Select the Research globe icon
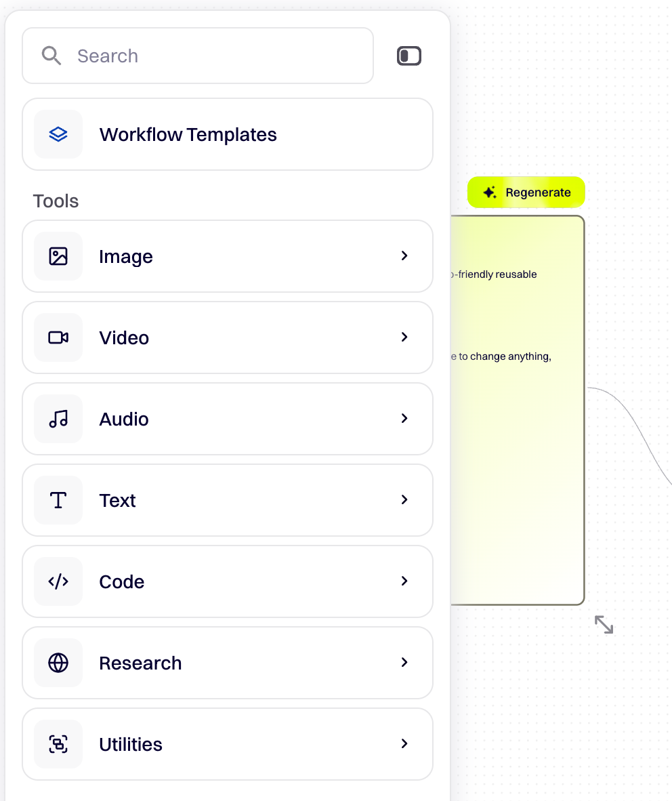This screenshot has width=672, height=801. click(x=58, y=663)
